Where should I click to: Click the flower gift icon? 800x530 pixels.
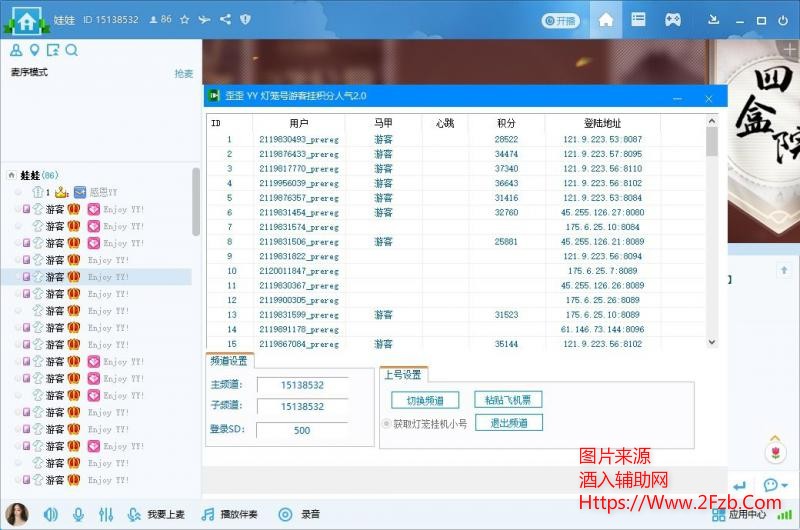coord(776,452)
